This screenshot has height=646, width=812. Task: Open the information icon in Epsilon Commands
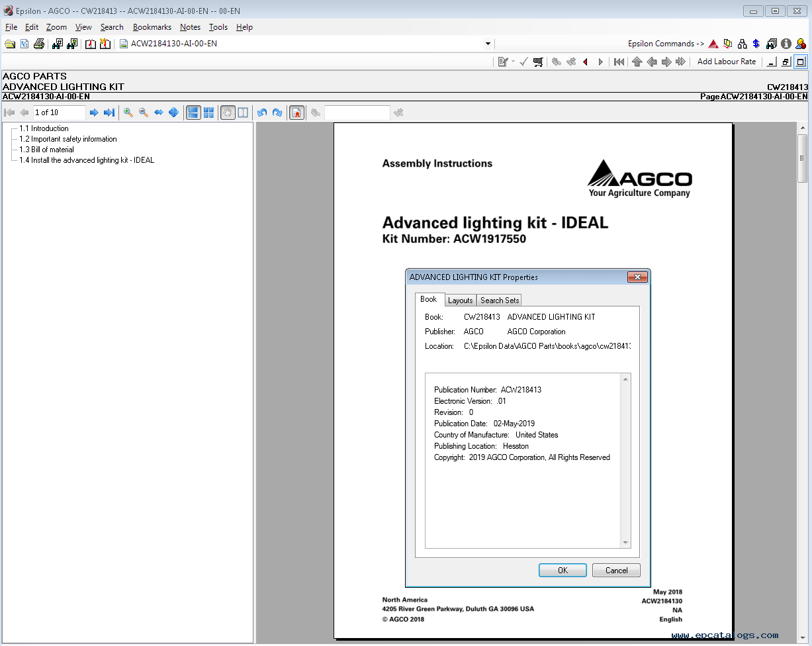786,44
